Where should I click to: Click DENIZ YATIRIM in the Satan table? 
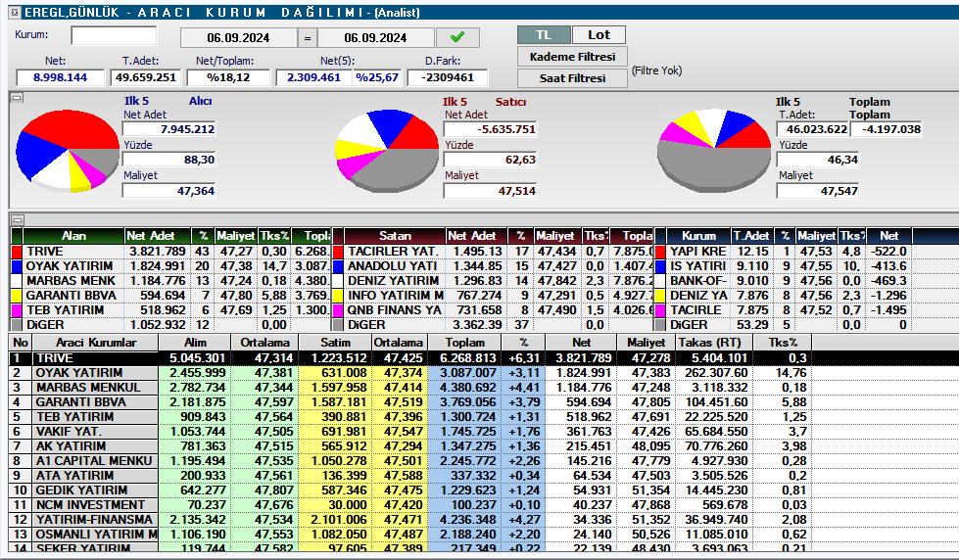pyautogui.click(x=393, y=281)
